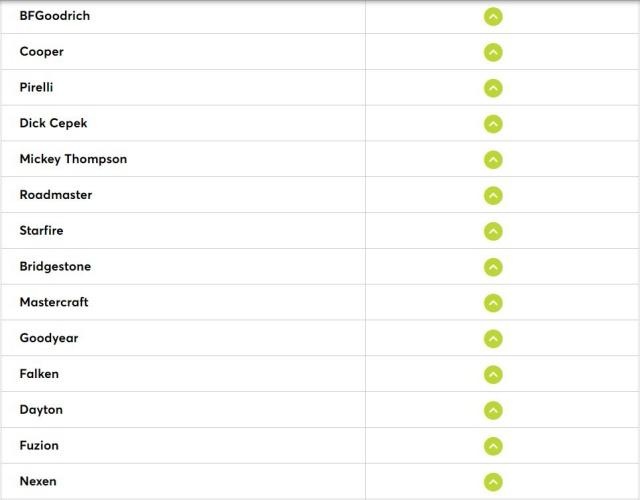The width and height of the screenshot is (640, 500).
Task: Click the Pirelli brand label
Action: click(36, 87)
